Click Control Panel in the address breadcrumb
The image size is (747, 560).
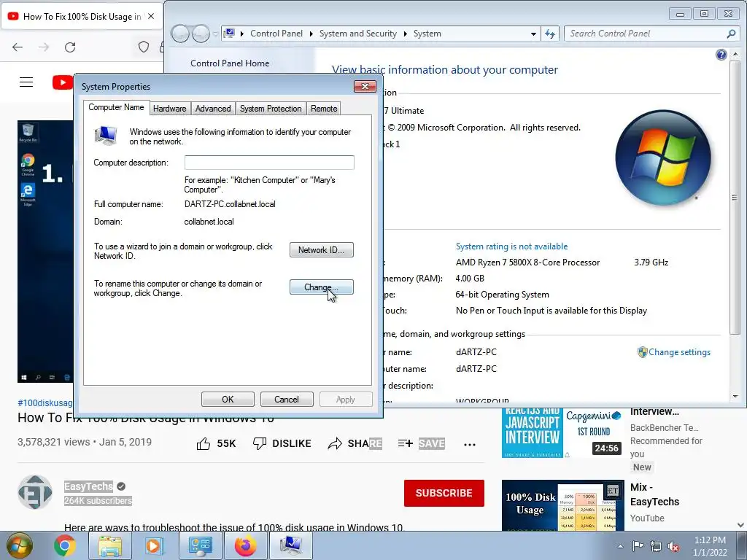pyautogui.click(x=276, y=34)
